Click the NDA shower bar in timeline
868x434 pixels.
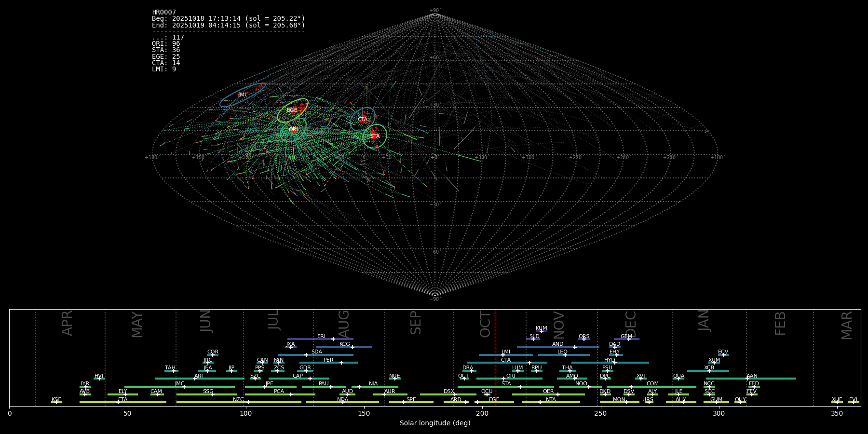(342, 402)
